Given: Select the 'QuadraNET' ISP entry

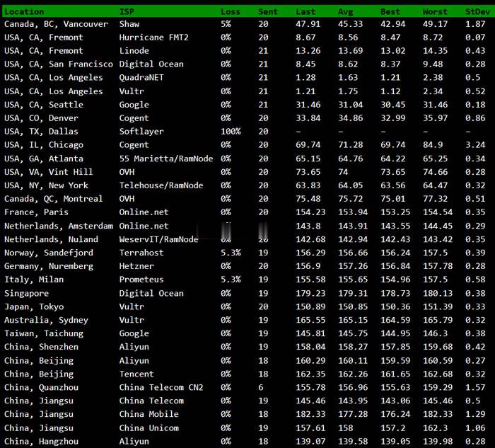Looking at the screenshot, I should click(x=141, y=78).
